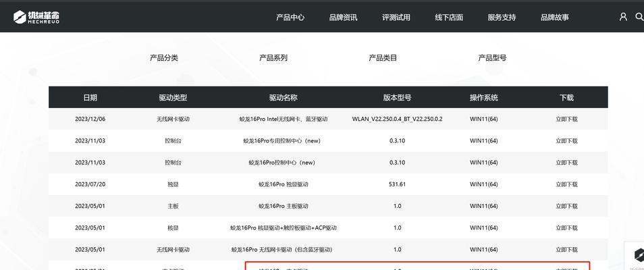644x270 pixels.
Task: Download the 蛟龙16Pro 独显驱动
Action: pyautogui.click(x=566, y=184)
